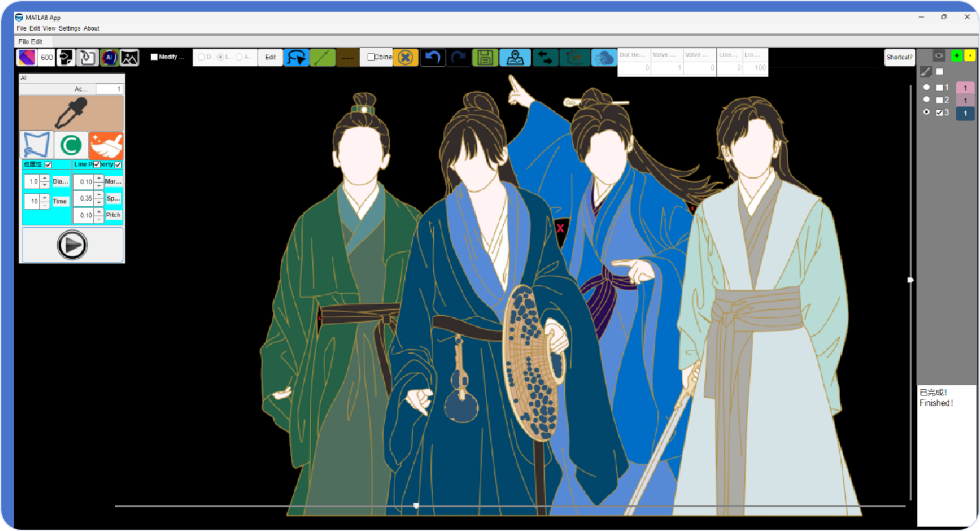Image resolution: width=980 pixels, height=531 pixels.
Task: Click the swap arrows icon
Action: tap(545, 58)
